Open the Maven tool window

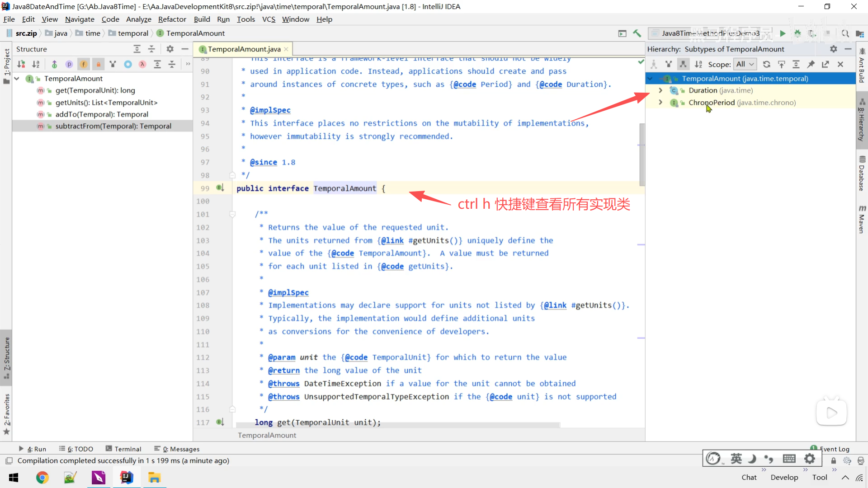click(862, 220)
